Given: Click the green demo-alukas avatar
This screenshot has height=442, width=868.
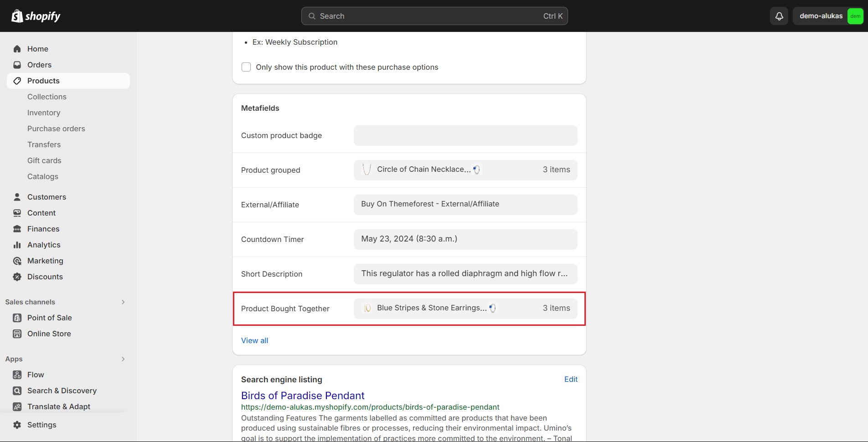Looking at the screenshot, I should click(x=855, y=16).
